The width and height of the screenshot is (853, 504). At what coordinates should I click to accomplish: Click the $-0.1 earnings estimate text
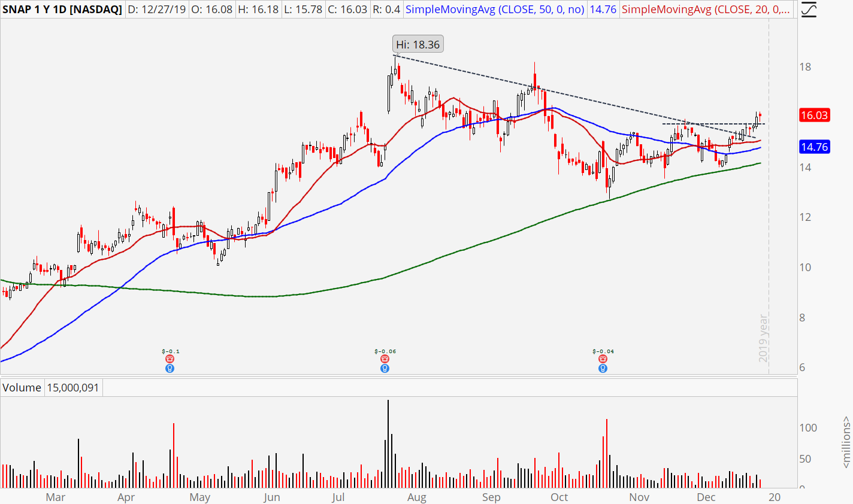(171, 351)
